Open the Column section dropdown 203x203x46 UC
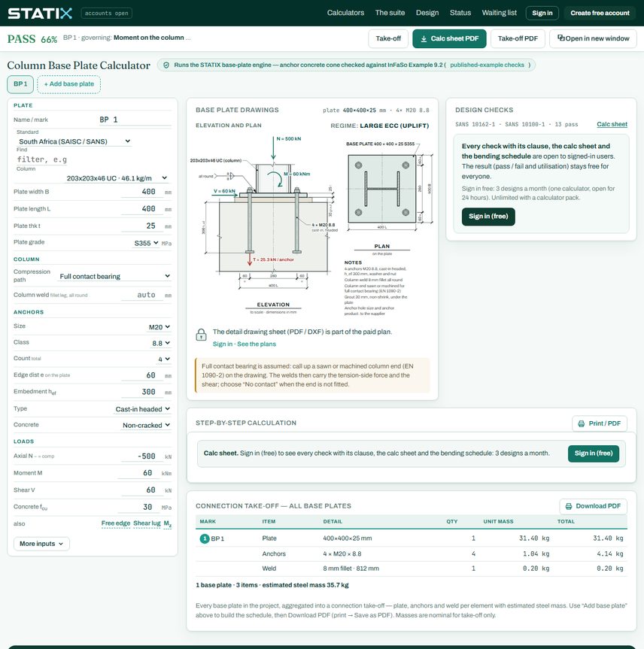Viewport: 644px width, 649px height. (117, 178)
